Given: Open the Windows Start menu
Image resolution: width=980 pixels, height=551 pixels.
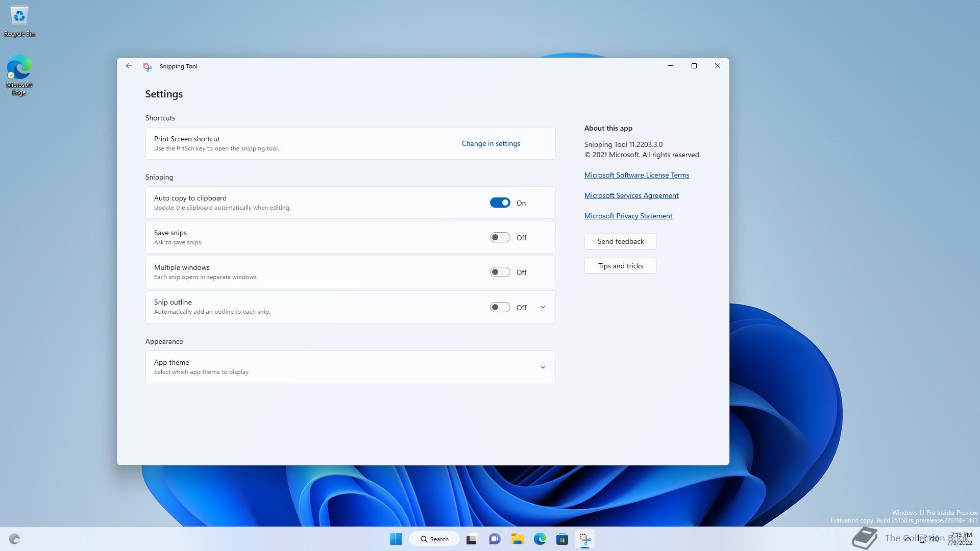Looking at the screenshot, I should tap(396, 539).
